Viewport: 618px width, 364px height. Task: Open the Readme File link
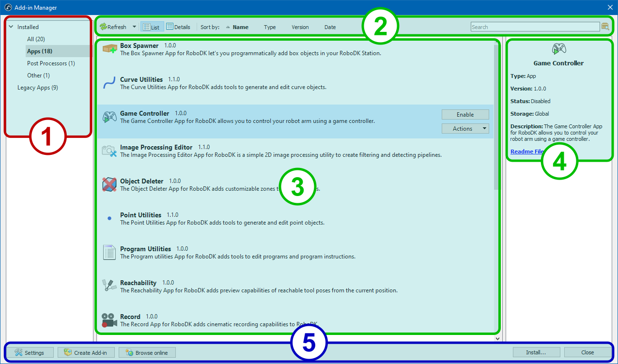[526, 152]
